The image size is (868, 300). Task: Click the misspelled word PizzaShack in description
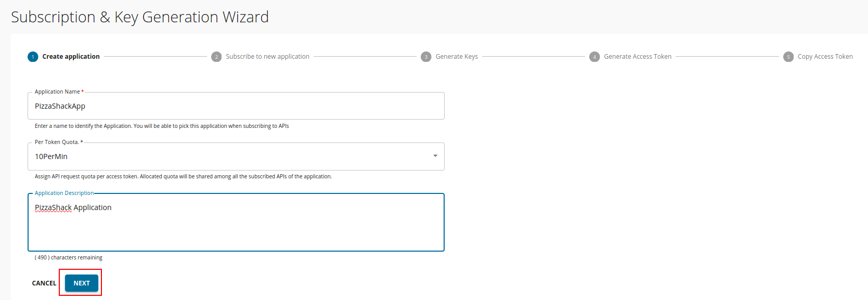pos(53,207)
